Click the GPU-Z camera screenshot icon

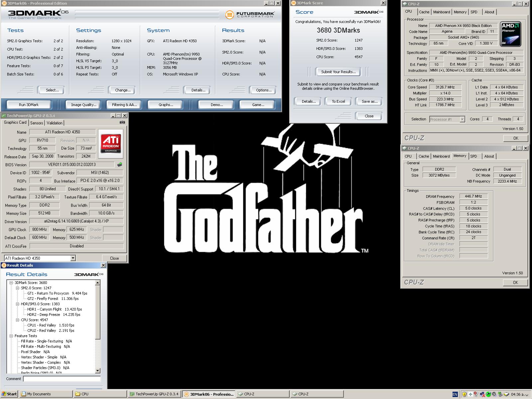122,122
